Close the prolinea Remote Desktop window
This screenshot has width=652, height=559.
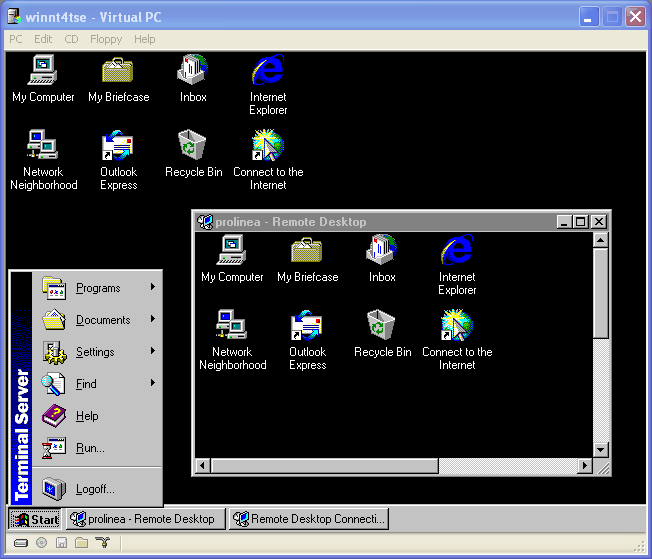(598, 222)
